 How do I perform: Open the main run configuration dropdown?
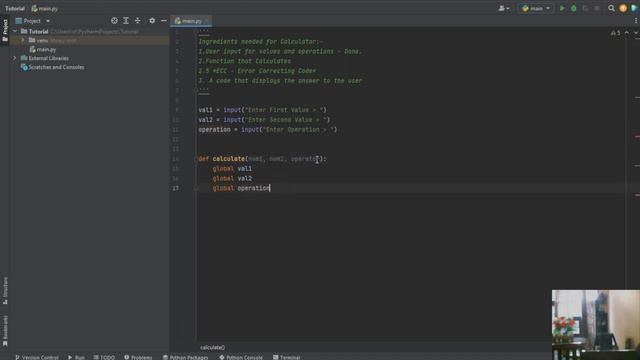pos(536,8)
